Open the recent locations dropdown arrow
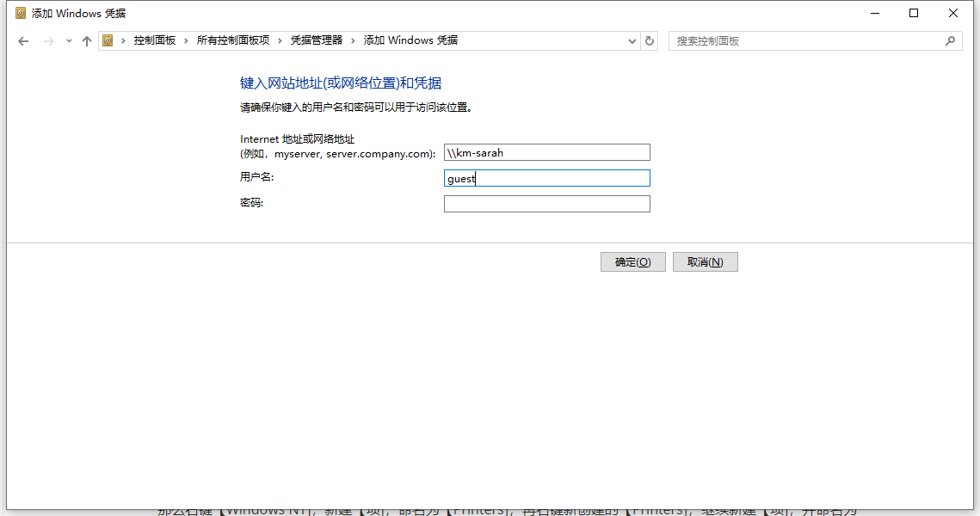Image resolution: width=980 pixels, height=516 pixels. pyautogui.click(x=69, y=41)
